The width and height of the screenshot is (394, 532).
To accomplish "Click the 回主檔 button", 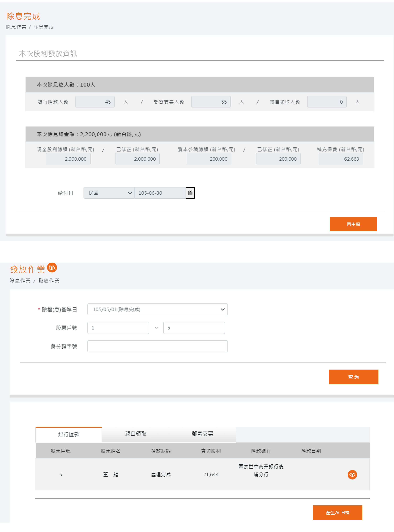I will coord(353,224).
